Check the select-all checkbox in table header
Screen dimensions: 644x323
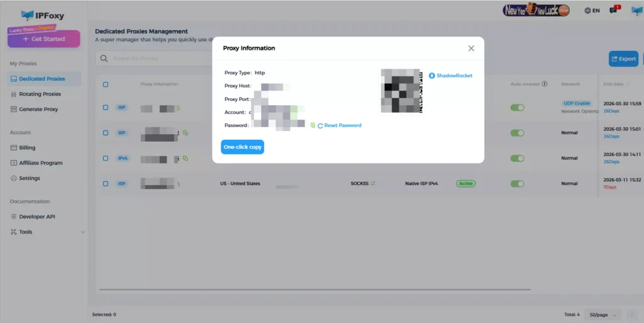(x=106, y=84)
